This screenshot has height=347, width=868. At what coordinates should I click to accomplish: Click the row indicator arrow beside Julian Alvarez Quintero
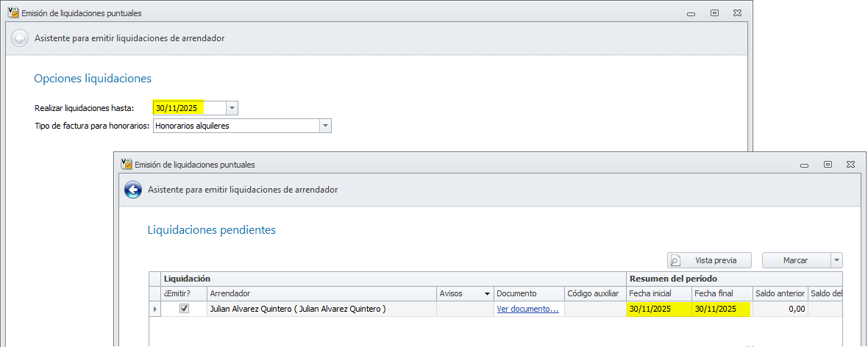[x=154, y=310]
